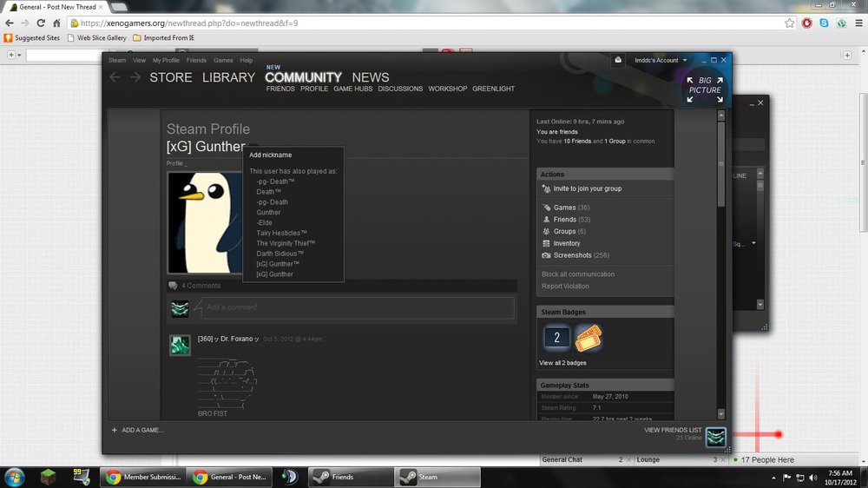Click Chrome home button
This screenshot has height=488, width=868.
(56, 23)
